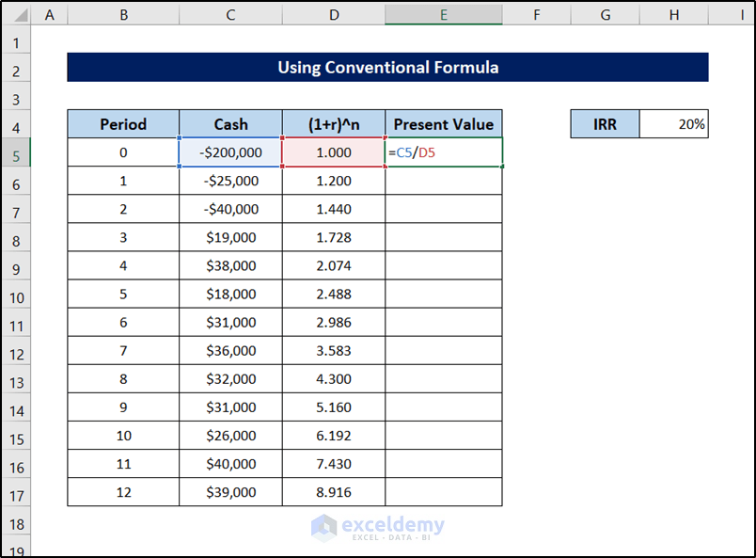Click the Cash cell showing -$40,000
This screenshot has width=756, height=558.
[230, 210]
